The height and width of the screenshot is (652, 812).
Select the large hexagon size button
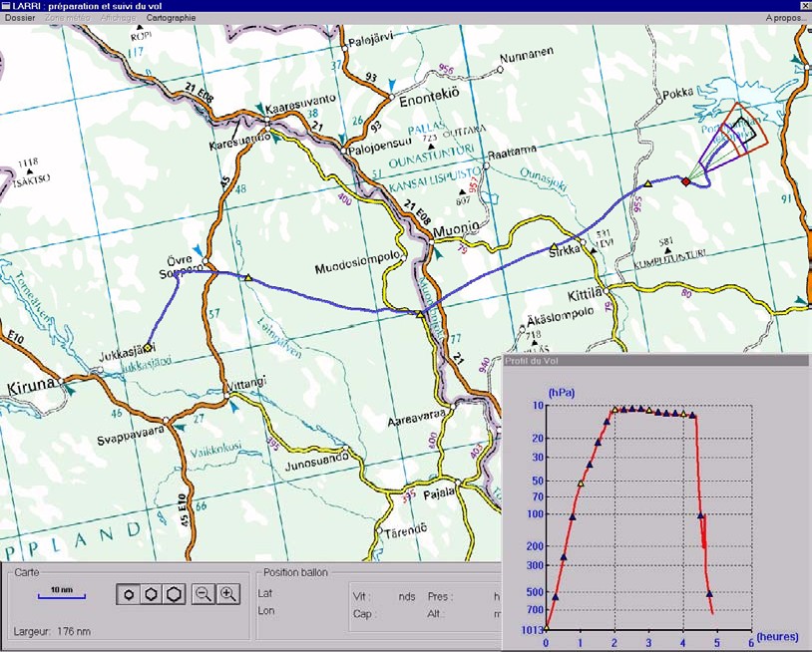(173, 594)
